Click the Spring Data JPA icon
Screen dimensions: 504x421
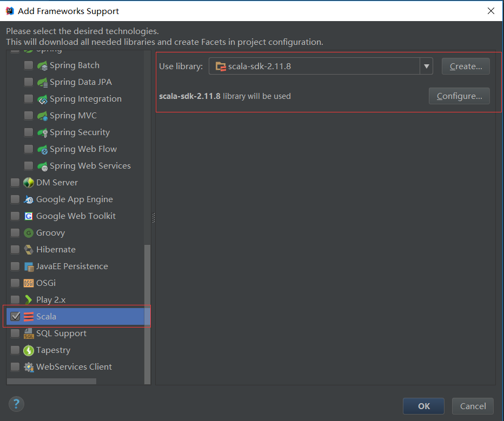coord(42,82)
